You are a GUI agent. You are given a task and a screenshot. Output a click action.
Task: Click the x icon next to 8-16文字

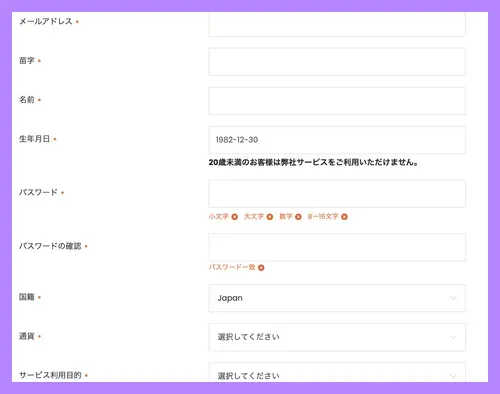point(344,217)
